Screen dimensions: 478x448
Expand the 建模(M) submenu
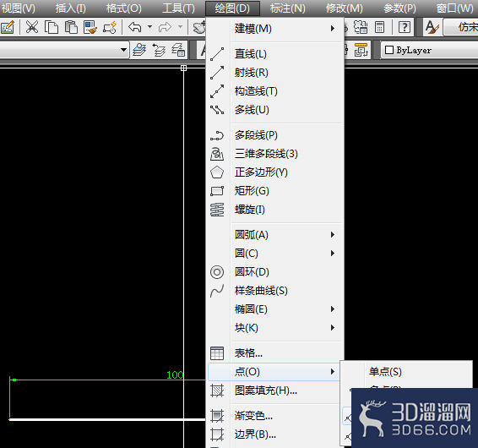[x=275, y=29]
